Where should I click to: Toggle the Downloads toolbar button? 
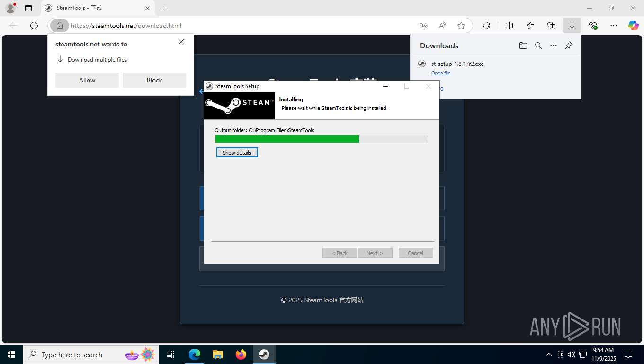click(x=572, y=26)
